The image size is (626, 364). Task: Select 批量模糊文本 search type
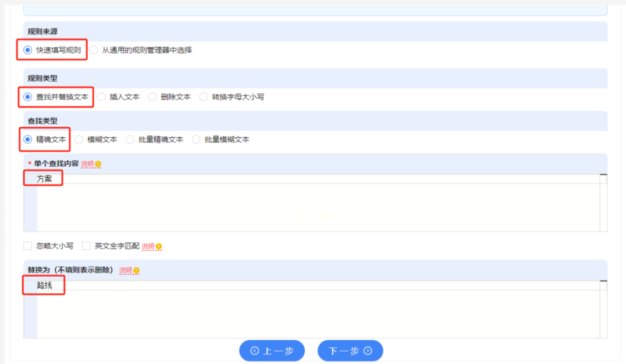tap(196, 139)
